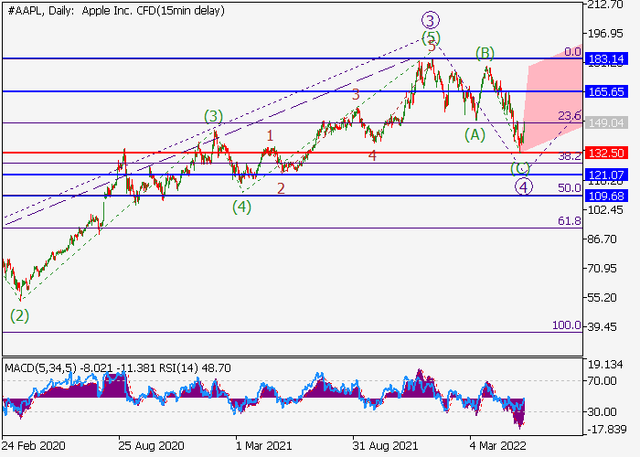The image size is (640, 457).
Task: Click the red subwave 3 label
Action: 356,95
